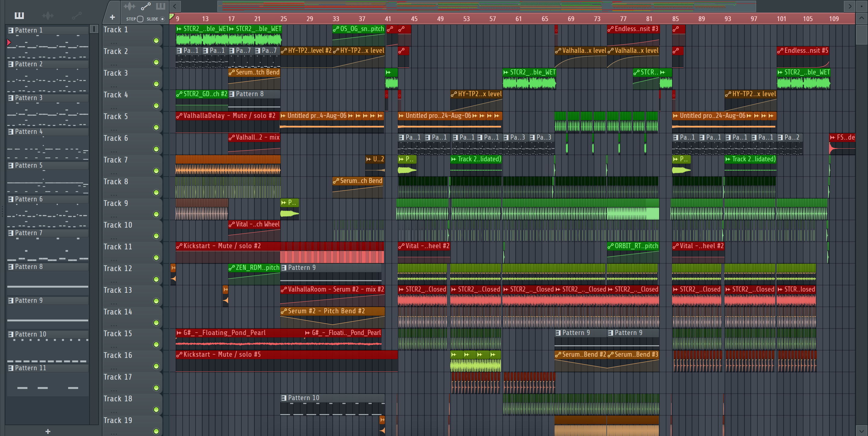Toggle the Track 17 mute switch
Viewport: 868px width, 436px height.
156,388
